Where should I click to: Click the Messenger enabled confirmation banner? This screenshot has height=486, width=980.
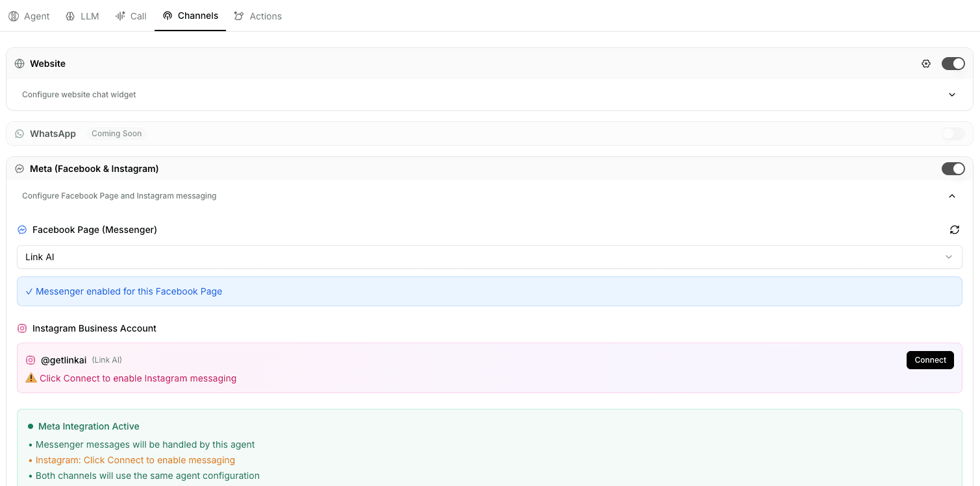click(x=489, y=291)
